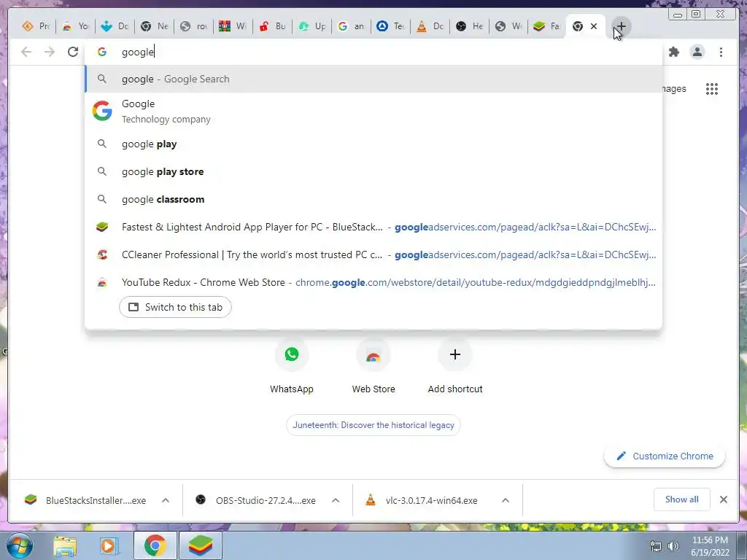The width and height of the screenshot is (747, 560).
Task: Click the address bar containing 'google'
Action: (x=373, y=52)
